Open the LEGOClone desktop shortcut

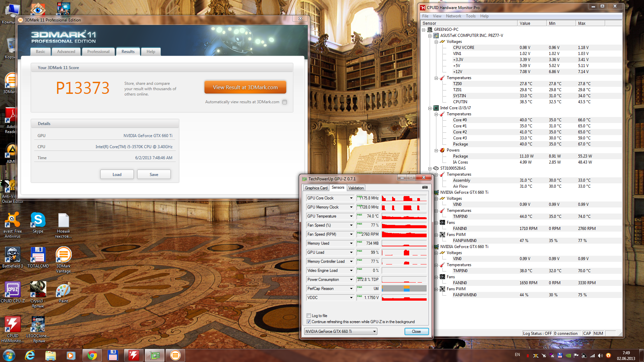(38, 330)
